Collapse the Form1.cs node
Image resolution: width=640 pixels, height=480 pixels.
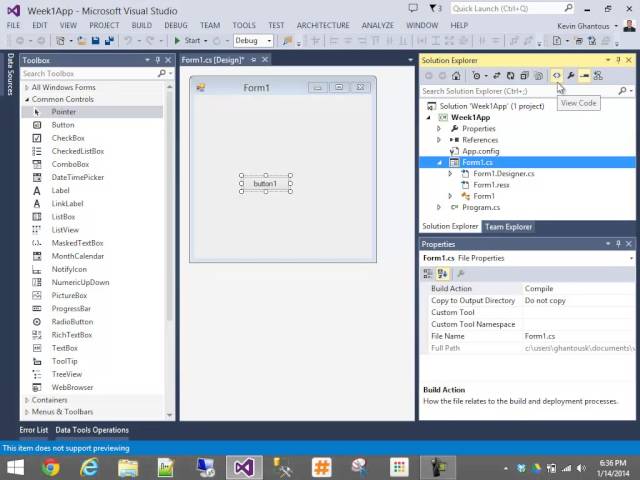[x=440, y=162]
